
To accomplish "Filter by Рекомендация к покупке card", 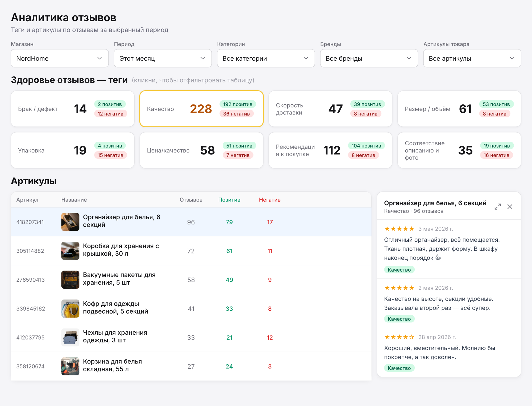I will (x=330, y=150).
